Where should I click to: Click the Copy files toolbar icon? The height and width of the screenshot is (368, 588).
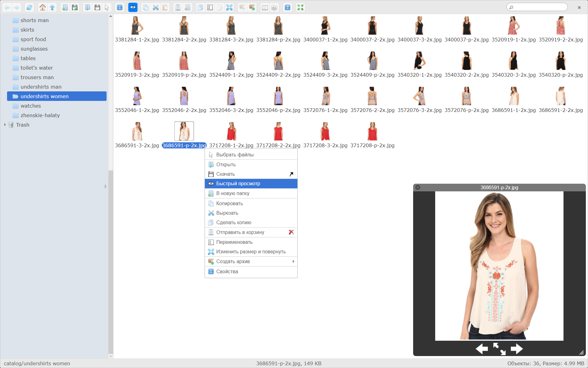coord(146,7)
